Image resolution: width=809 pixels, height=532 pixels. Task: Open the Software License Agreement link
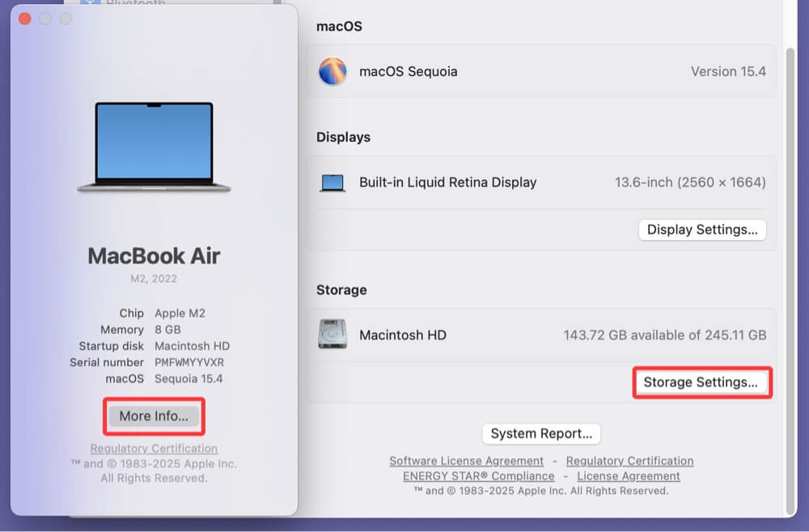[466, 461]
